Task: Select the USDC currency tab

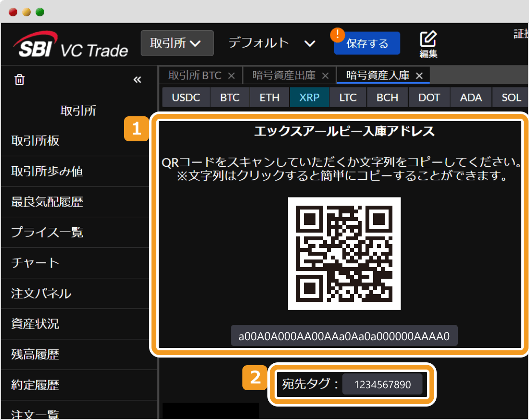Action: tap(186, 98)
